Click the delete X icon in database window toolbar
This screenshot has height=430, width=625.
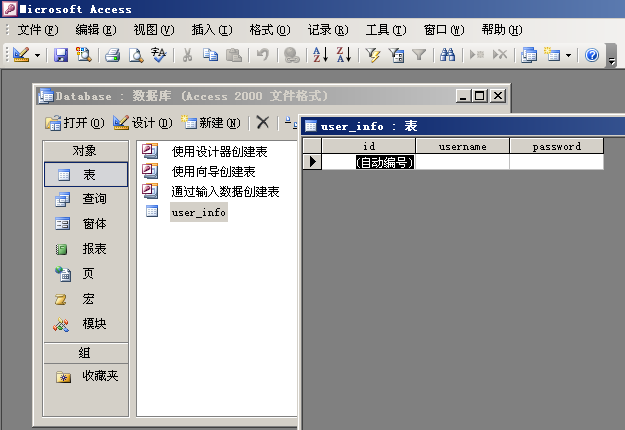coord(263,123)
